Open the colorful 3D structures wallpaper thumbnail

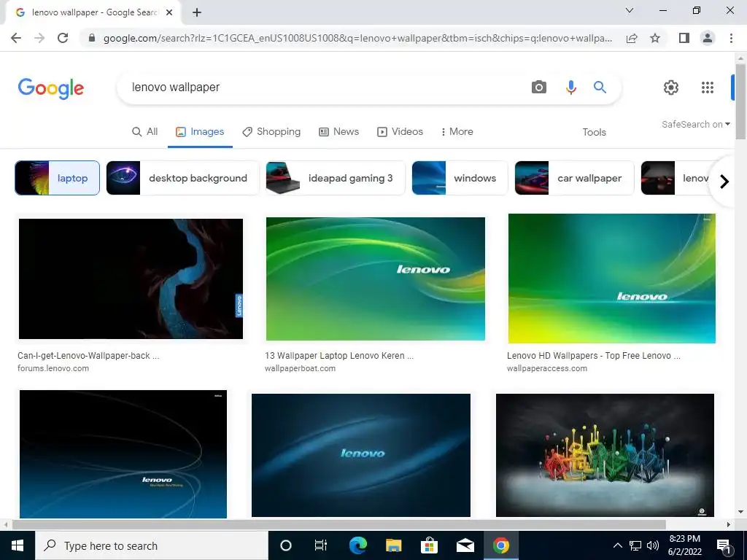tap(605, 455)
